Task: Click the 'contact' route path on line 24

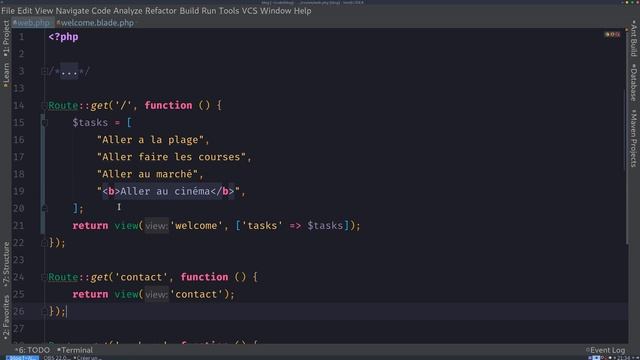Action: pyautogui.click(x=141, y=277)
